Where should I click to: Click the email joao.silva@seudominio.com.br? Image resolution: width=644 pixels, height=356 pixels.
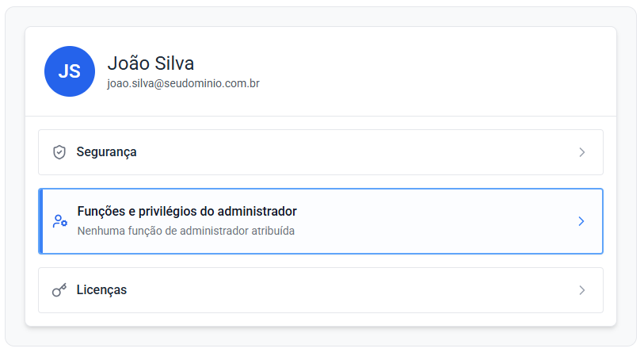pyautogui.click(x=184, y=83)
